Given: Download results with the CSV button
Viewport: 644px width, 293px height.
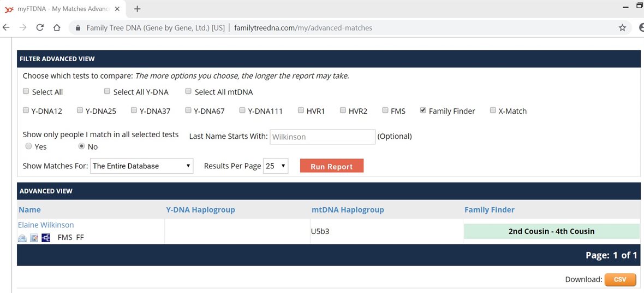Looking at the screenshot, I should 620,279.
